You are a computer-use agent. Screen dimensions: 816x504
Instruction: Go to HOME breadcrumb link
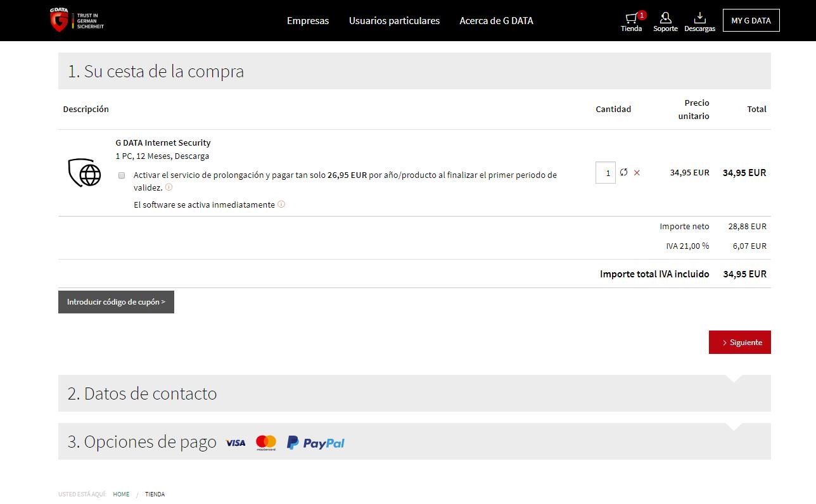pos(121,495)
